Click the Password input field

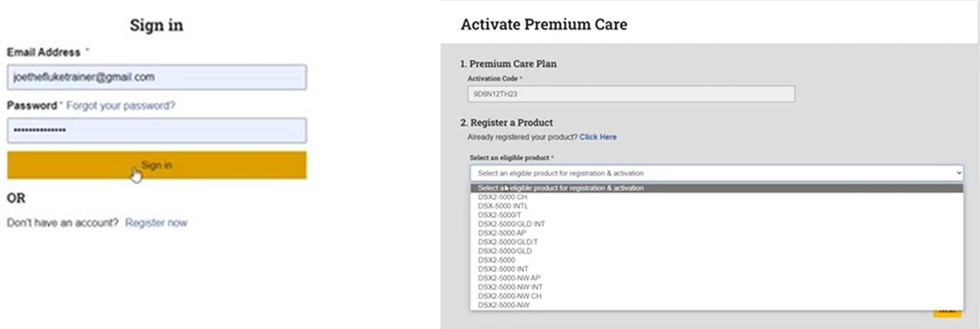coord(156,131)
